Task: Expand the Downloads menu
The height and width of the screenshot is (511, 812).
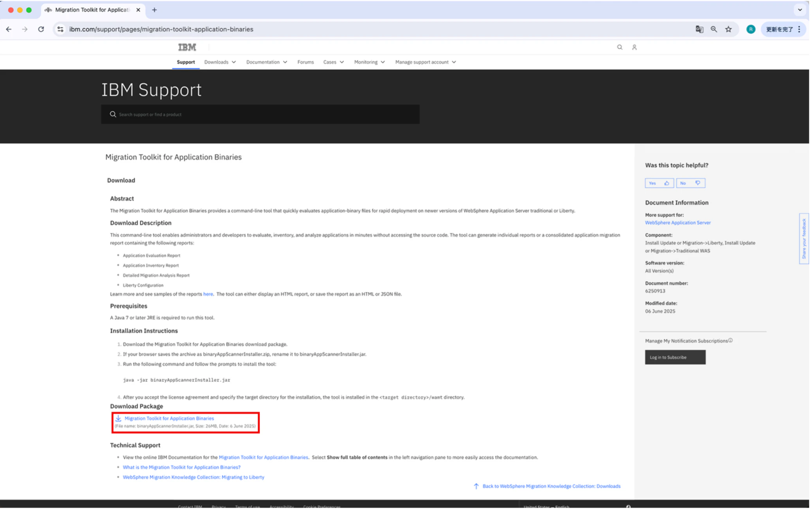Action: point(220,62)
